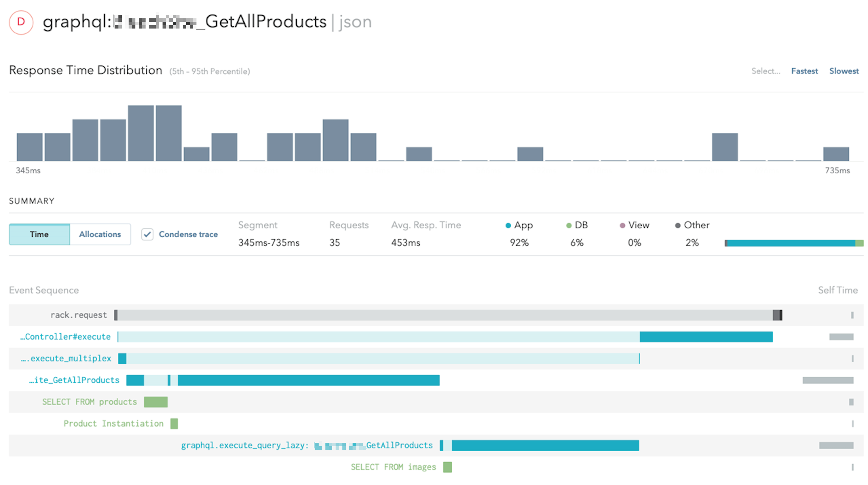868x485 pixels.
Task: Select the View legend indicator dot
Action: [x=622, y=225]
